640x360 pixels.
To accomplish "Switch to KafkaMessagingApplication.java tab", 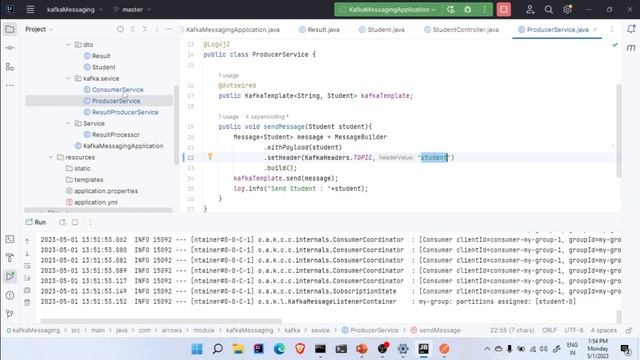I will [x=230, y=29].
